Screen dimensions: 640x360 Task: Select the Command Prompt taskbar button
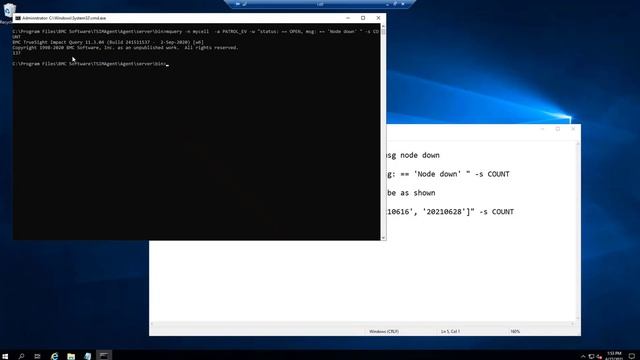pyautogui.click(x=104, y=356)
